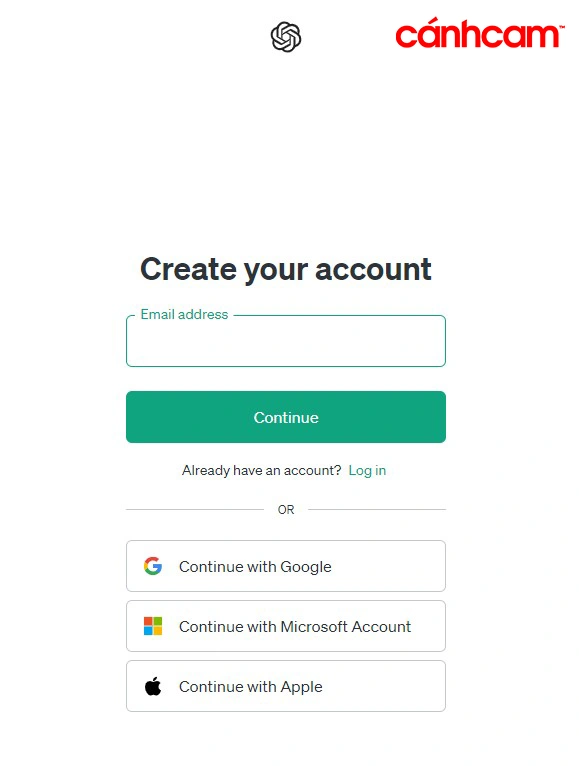The image size is (579, 766).
Task: Click the OR divider label
Action: click(x=286, y=510)
